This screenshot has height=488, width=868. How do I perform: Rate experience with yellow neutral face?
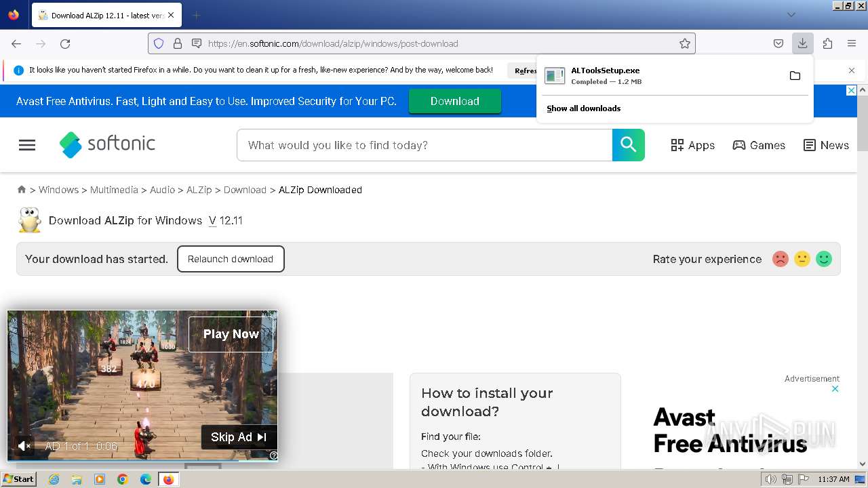pos(802,259)
